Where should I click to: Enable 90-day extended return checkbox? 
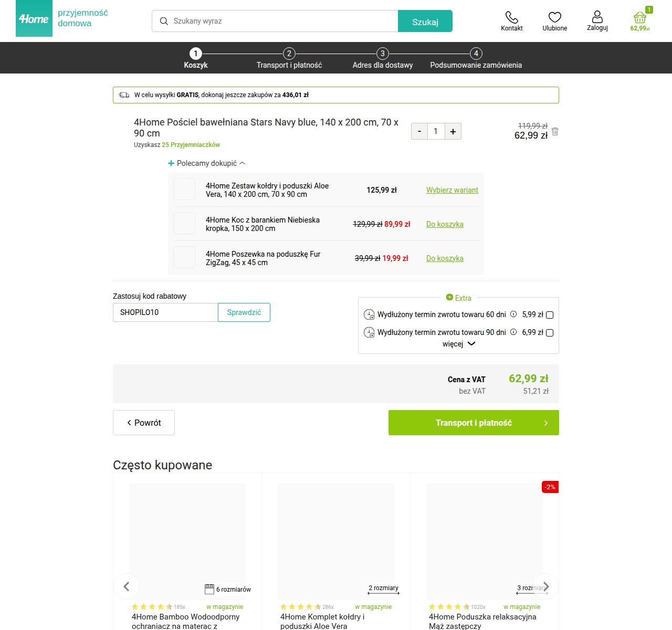click(x=550, y=333)
